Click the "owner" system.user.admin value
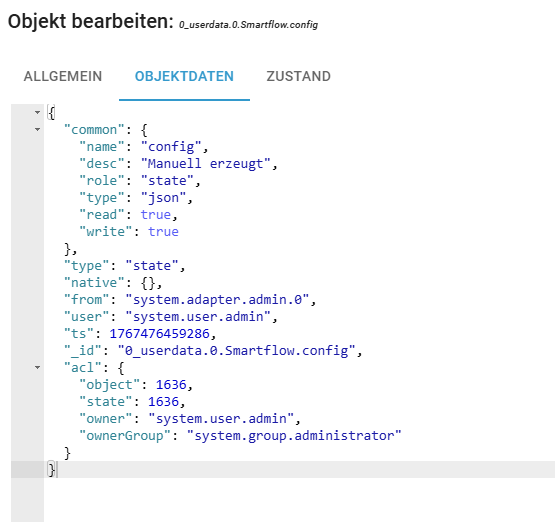The width and height of the screenshot is (555, 522). click(x=221, y=418)
